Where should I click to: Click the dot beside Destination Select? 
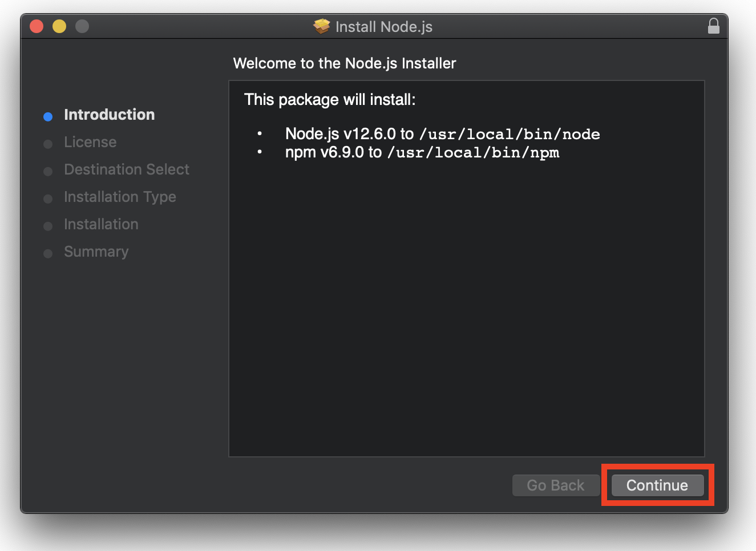48,171
